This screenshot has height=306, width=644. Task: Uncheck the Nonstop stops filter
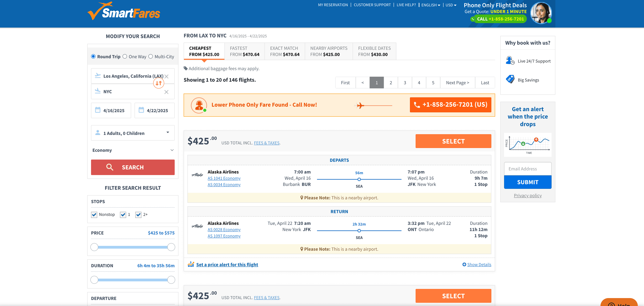(94, 215)
